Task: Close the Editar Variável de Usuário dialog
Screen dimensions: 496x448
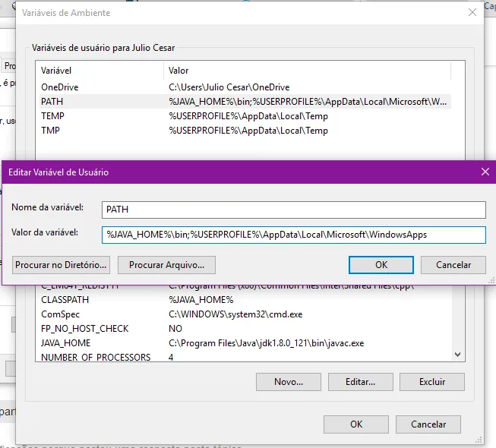Action: tap(485, 172)
